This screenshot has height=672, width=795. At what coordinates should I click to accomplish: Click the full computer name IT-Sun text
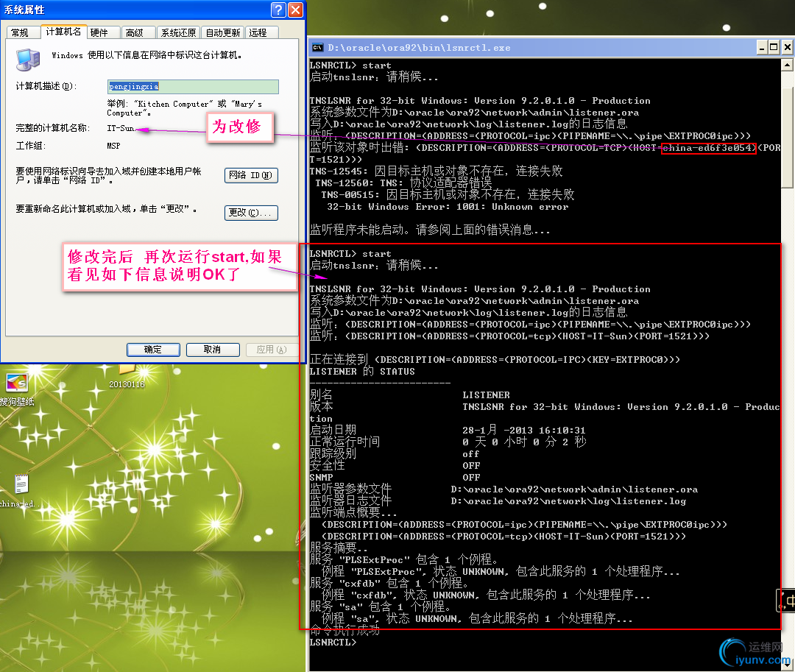121,128
